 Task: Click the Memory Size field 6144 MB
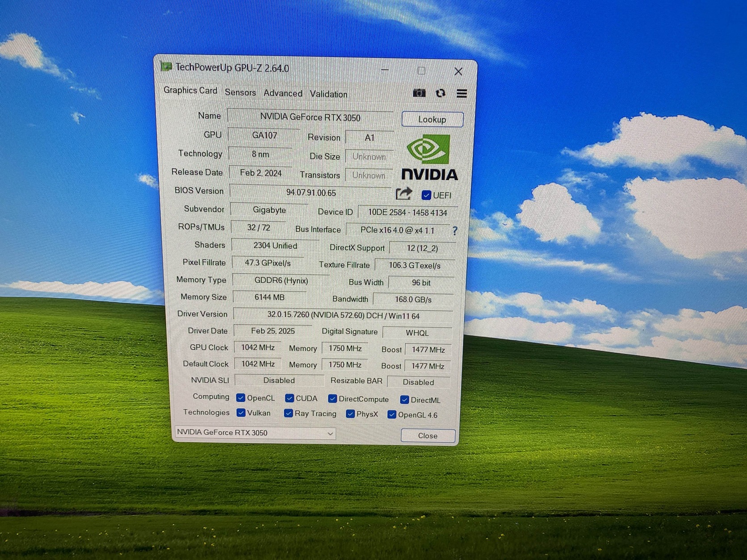tap(269, 297)
